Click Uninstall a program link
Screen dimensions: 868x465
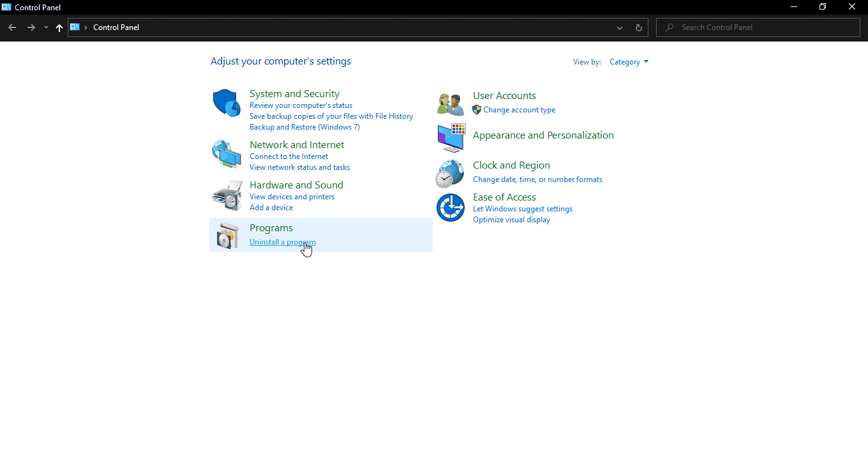click(x=283, y=242)
